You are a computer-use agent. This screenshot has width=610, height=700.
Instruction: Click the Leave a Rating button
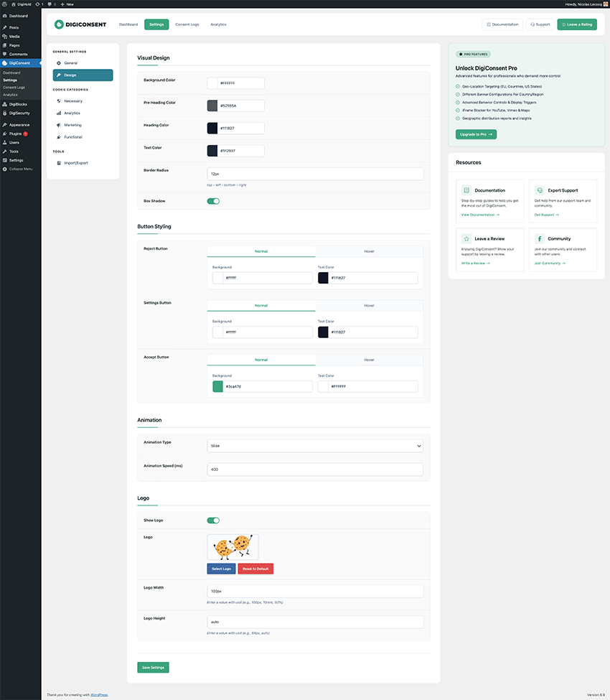(x=577, y=24)
